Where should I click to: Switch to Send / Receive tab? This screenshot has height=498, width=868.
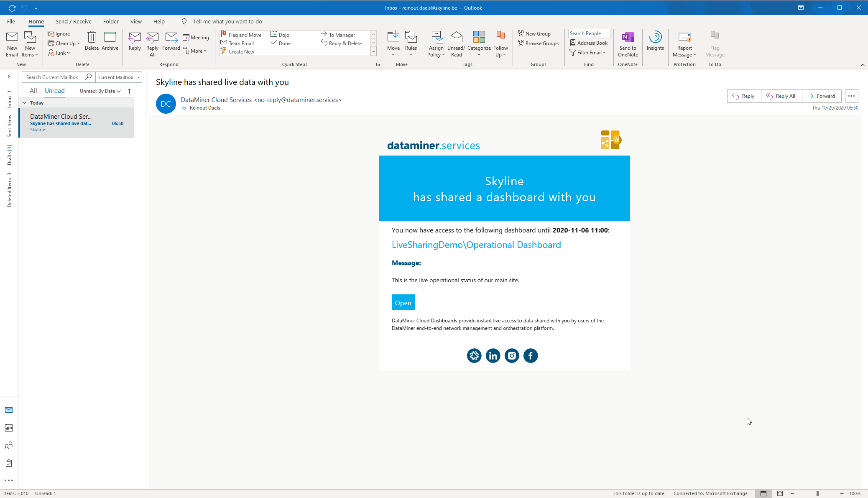[74, 22]
